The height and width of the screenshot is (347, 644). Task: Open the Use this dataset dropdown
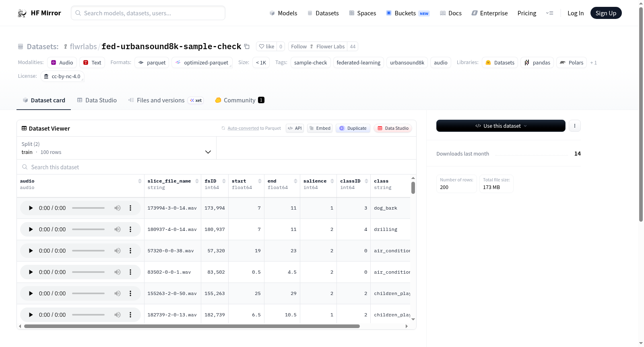click(501, 126)
